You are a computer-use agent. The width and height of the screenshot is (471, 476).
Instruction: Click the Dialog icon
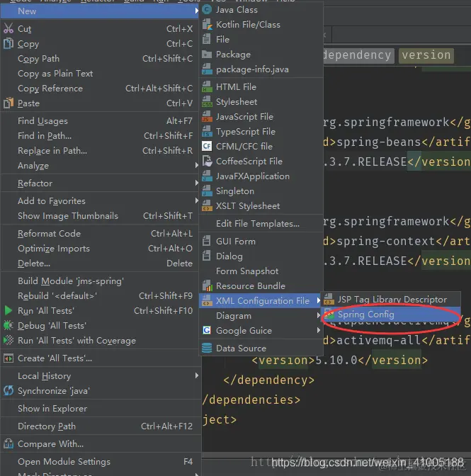click(206, 256)
